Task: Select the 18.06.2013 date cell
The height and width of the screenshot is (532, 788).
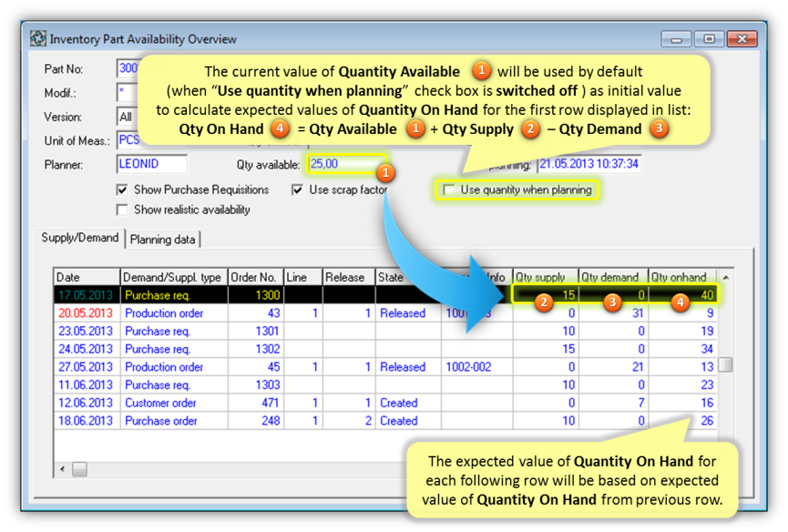Action: point(86,421)
